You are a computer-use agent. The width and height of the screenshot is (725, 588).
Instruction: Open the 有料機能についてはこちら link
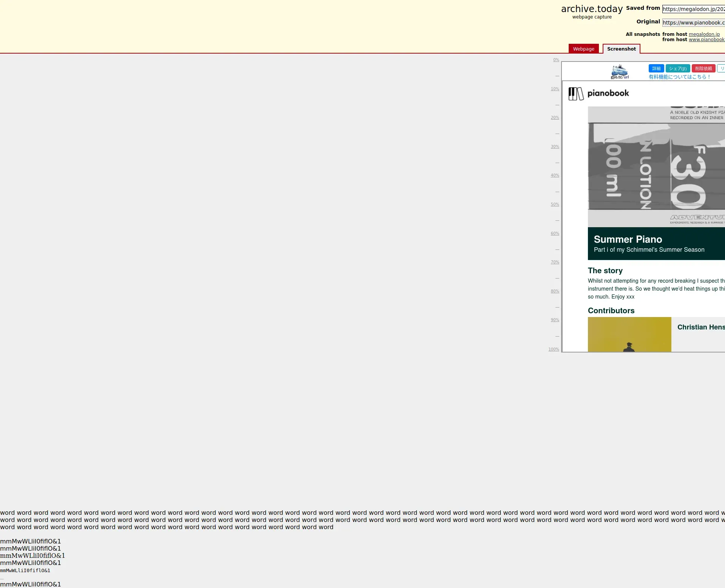(679, 77)
